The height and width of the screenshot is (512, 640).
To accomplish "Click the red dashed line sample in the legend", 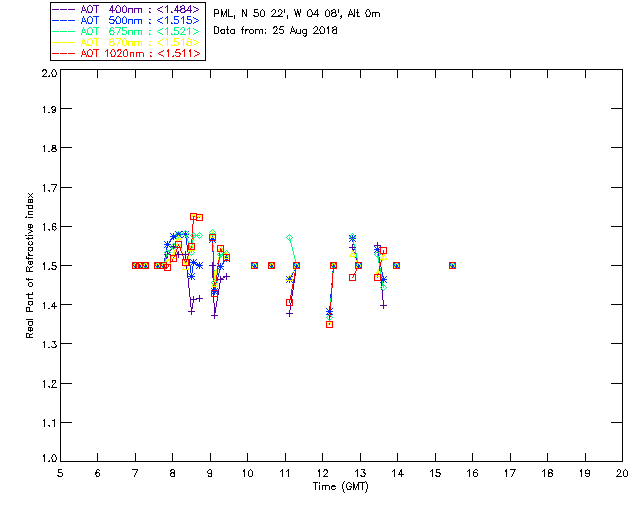I will coord(64,53).
